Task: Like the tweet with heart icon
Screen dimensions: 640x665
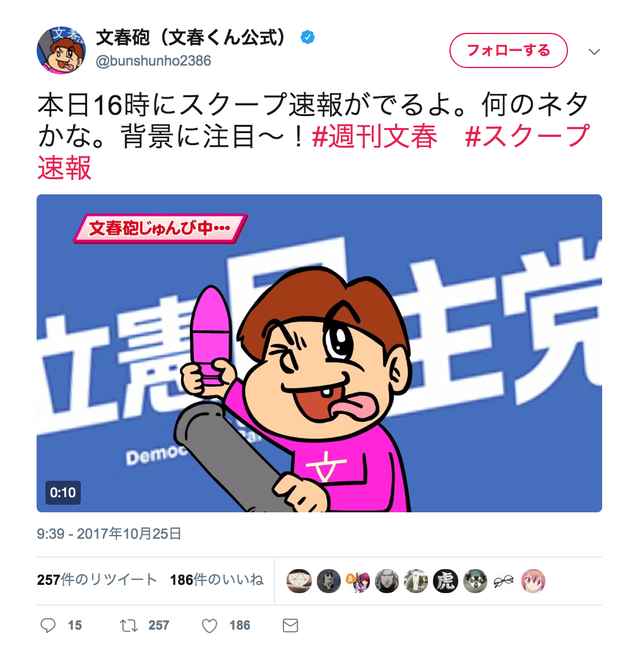Action: click(x=209, y=626)
